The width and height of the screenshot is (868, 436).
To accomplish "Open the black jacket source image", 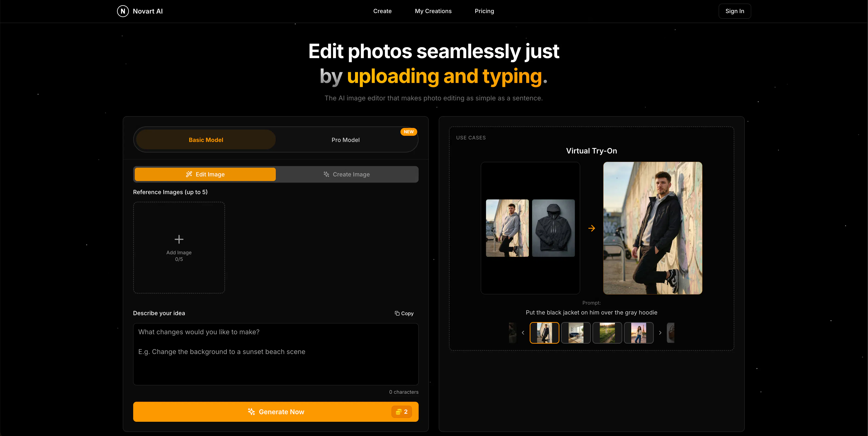I will (553, 228).
